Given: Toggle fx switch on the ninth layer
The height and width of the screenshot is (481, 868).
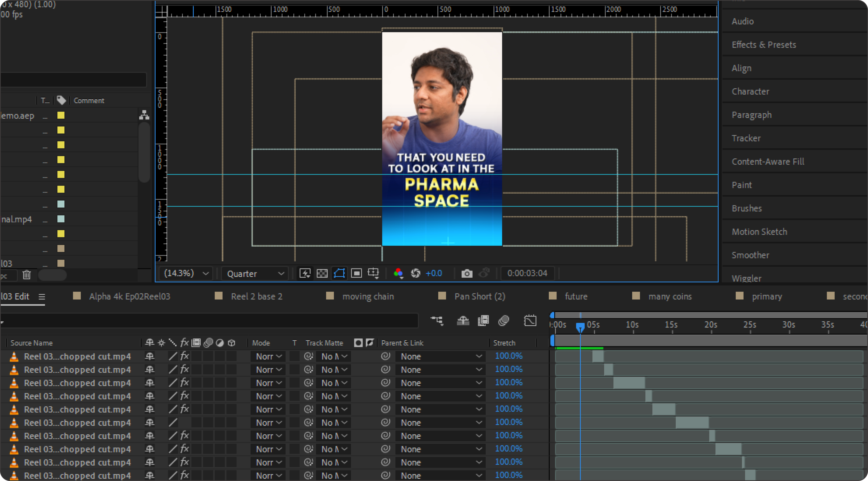Looking at the screenshot, I should tap(184, 462).
